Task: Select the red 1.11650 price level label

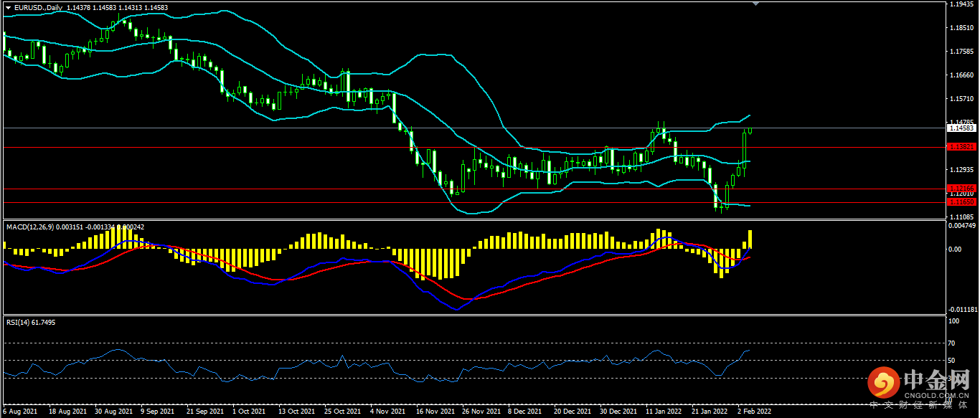Action: click(961, 202)
